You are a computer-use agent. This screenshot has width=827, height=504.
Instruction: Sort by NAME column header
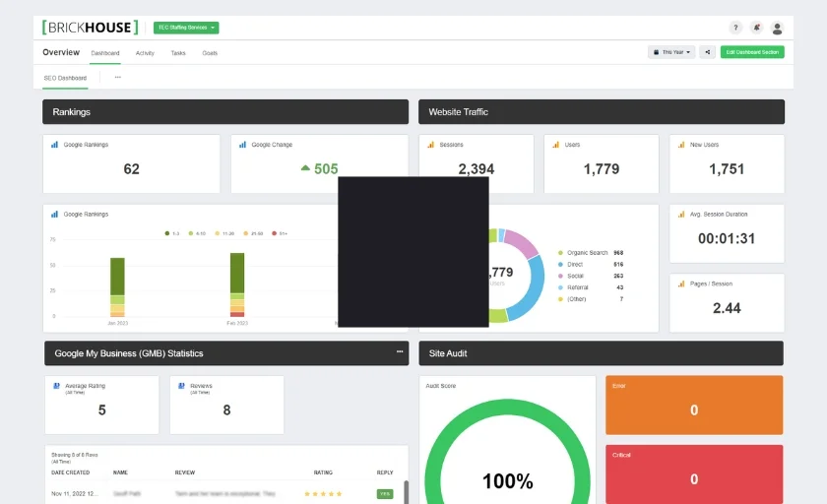pyautogui.click(x=120, y=472)
